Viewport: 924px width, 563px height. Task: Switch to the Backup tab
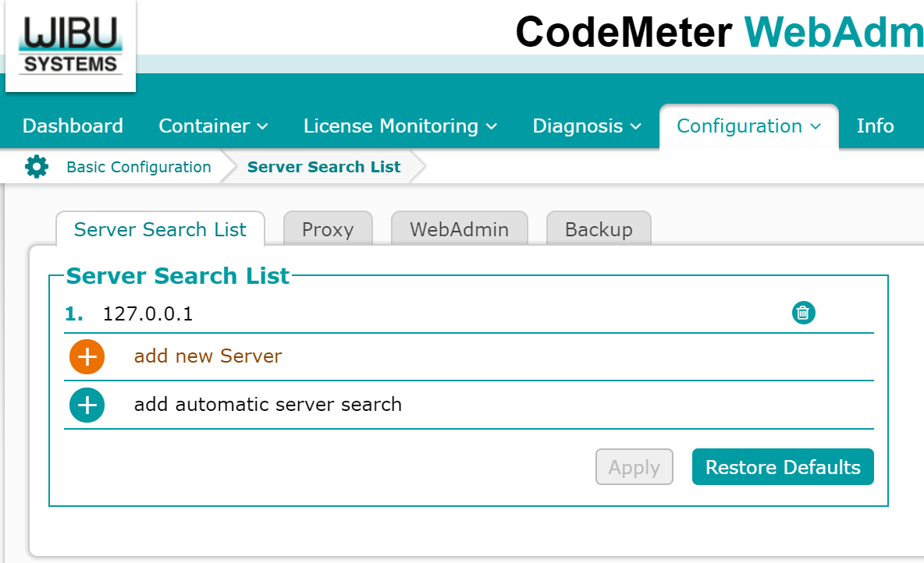pyautogui.click(x=599, y=229)
